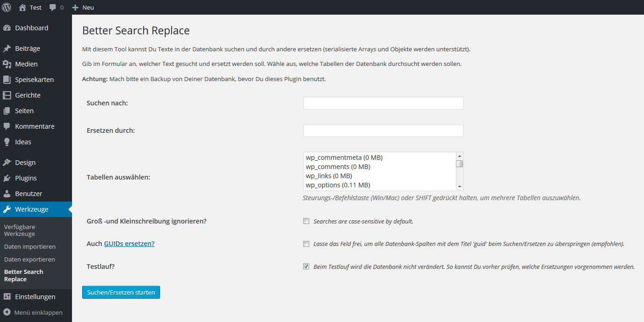This screenshot has width=644, height=322.
Task: Open pending comments via the bubble icon
Action: point(51,7)
